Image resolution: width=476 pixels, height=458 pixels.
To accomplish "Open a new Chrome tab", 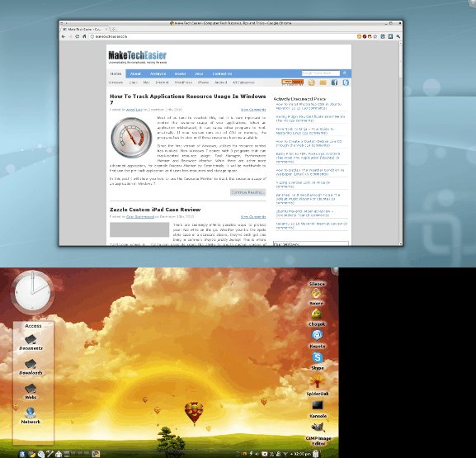I will (x=113, y=30).
